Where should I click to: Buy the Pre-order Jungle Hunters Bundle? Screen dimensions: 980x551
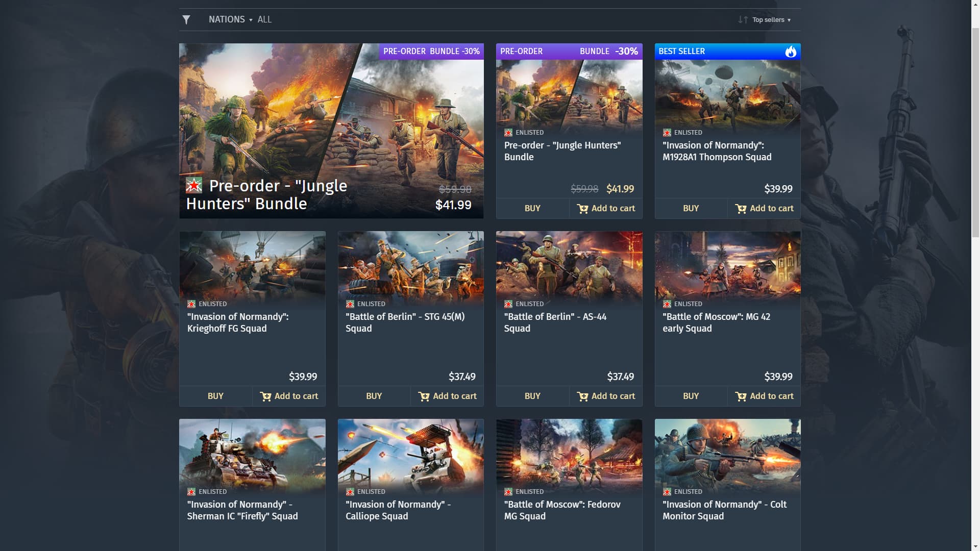(532, 208)
